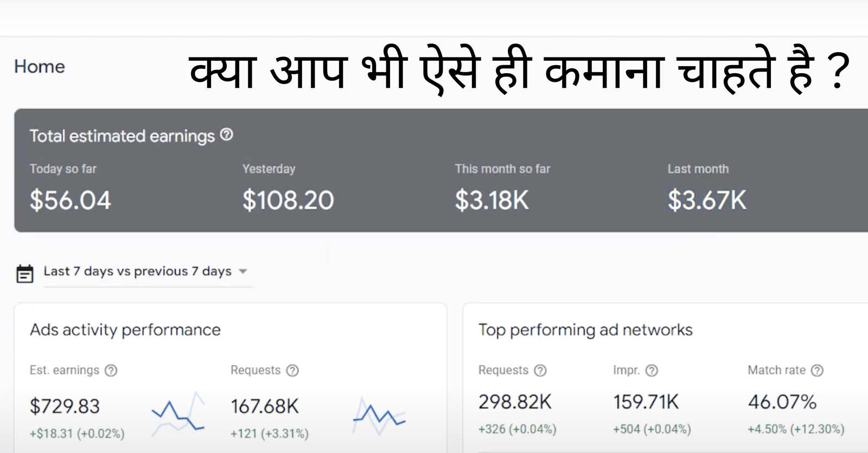
Task: Click This month so far $3.18K
Action: [492, 200]
